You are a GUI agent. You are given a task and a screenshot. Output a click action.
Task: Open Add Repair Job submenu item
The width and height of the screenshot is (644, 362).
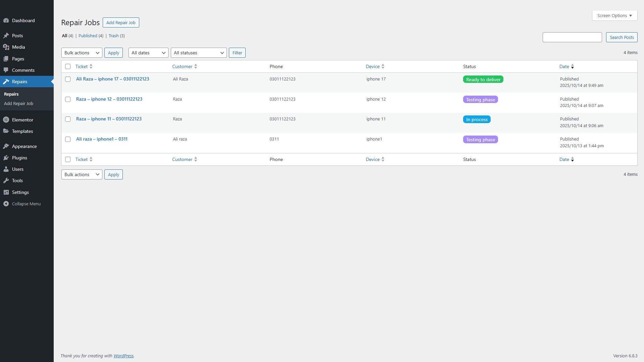click(18, 103)
